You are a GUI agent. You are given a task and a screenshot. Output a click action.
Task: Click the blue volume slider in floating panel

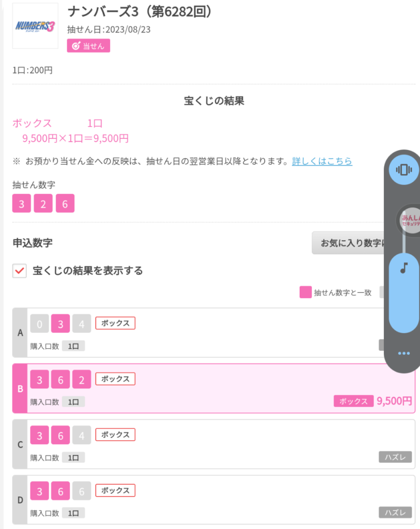click(x=404, y=293)
